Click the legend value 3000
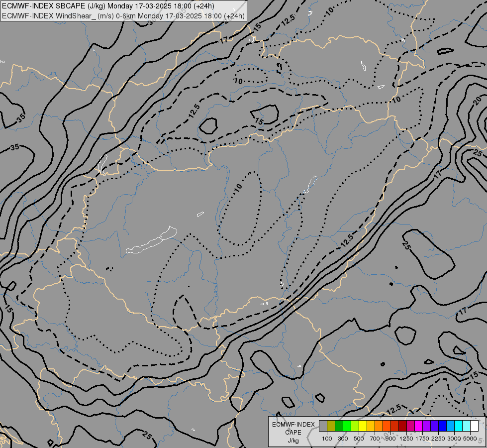 pos(454,439)
